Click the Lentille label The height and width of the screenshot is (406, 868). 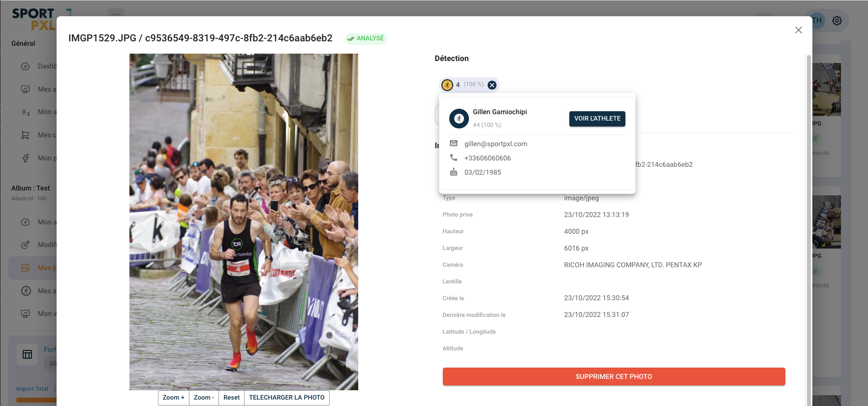(x=452, y=281)
